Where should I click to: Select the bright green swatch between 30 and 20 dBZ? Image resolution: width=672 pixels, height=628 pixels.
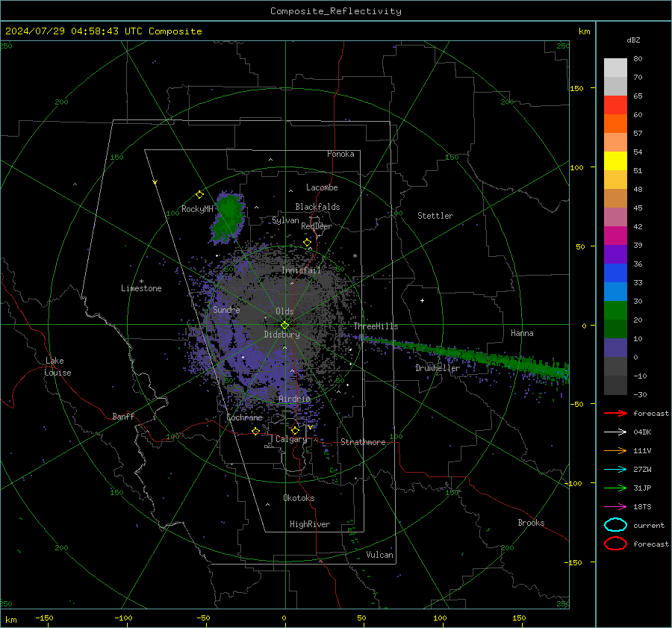pyautogui.click(x=615, y=311)
